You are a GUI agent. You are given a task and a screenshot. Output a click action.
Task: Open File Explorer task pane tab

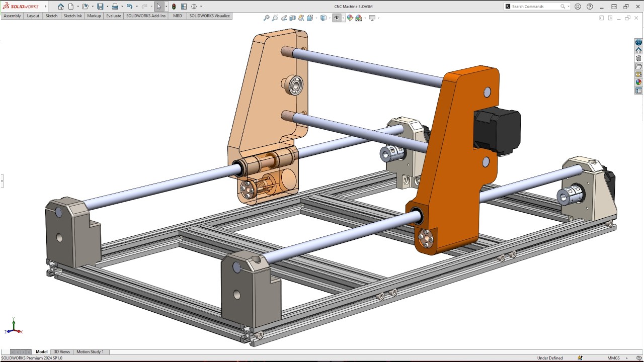[x=638, y=67]
